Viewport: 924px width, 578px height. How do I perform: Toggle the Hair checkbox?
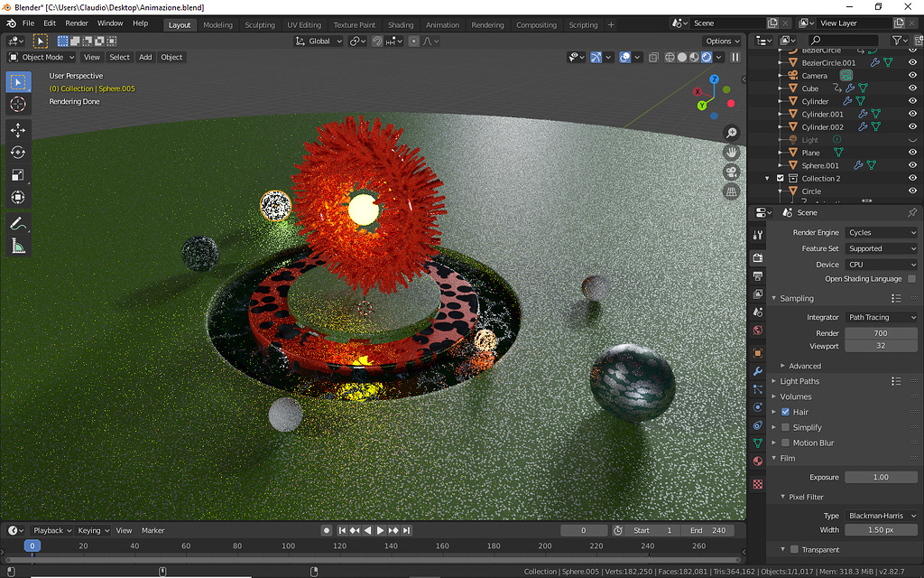pos(786,412)
